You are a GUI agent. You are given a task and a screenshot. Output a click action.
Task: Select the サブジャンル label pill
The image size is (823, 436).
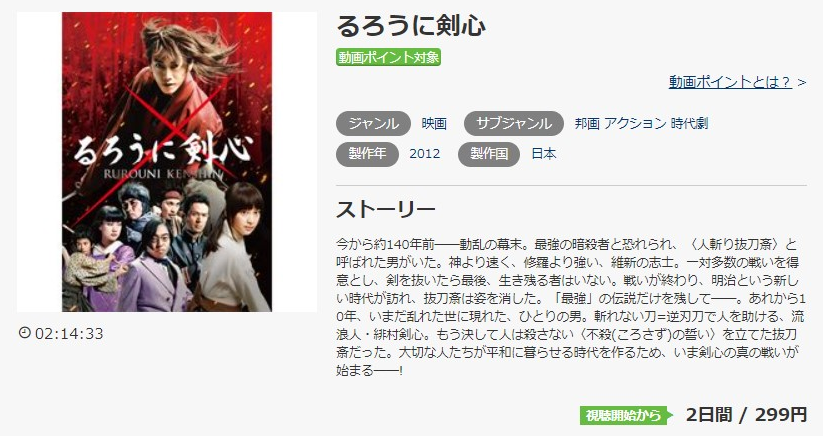tap(513, 123)
